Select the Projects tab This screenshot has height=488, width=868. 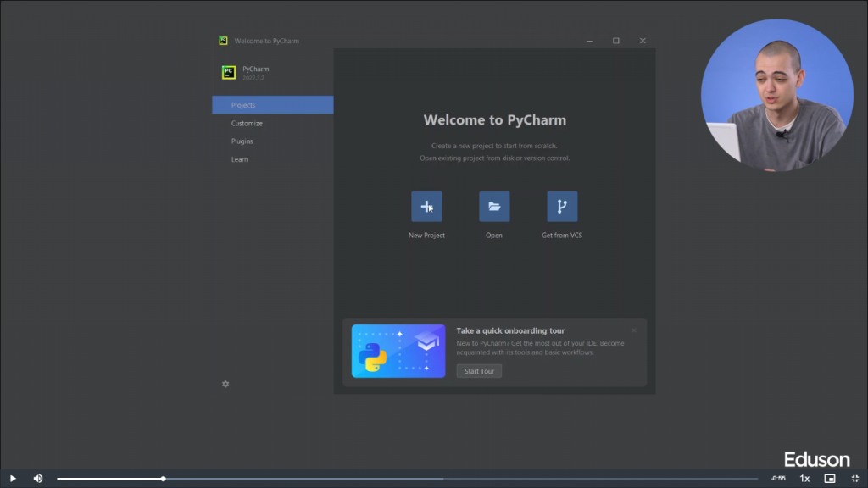(272, 104)
